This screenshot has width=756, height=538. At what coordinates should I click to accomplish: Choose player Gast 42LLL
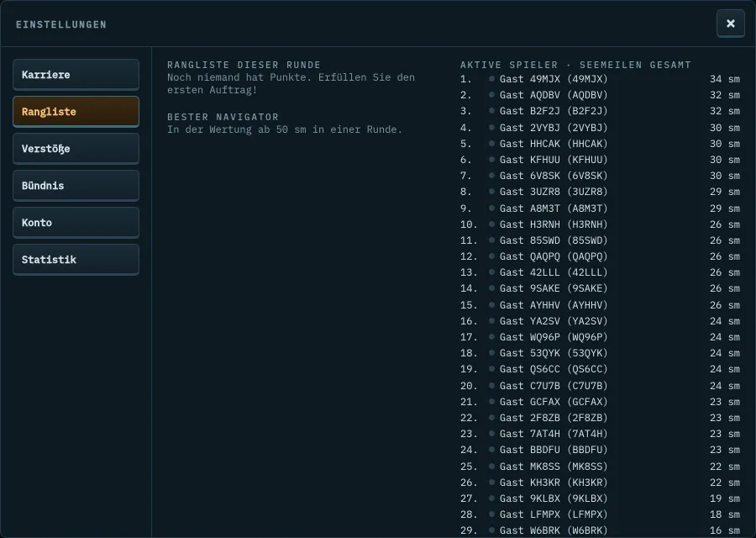point(600,272)
